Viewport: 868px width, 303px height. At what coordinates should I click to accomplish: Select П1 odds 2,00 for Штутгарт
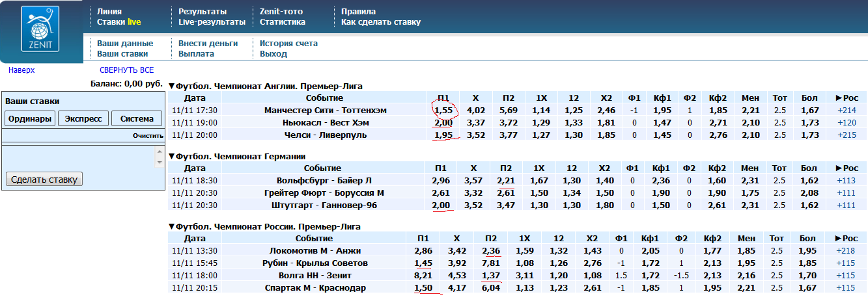(x=441, y=205)
